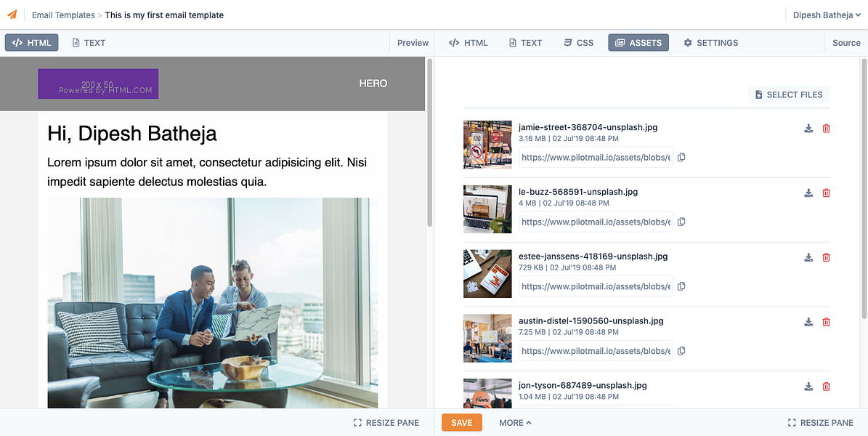Click the jamie-street street sign thumbnail
The width and height of the screenshot is (868, 436).
point(487,145)
